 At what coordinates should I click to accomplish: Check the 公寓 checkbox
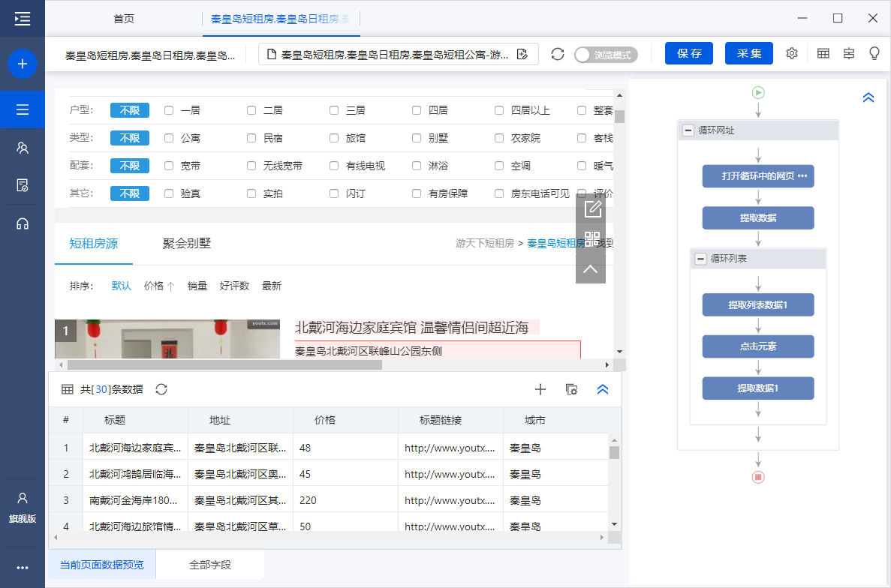169,138
